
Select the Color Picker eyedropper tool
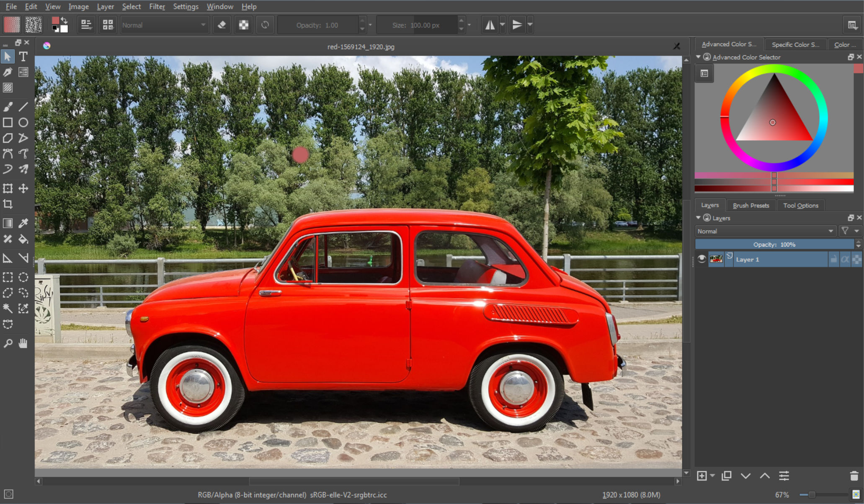tap(23, 223)
